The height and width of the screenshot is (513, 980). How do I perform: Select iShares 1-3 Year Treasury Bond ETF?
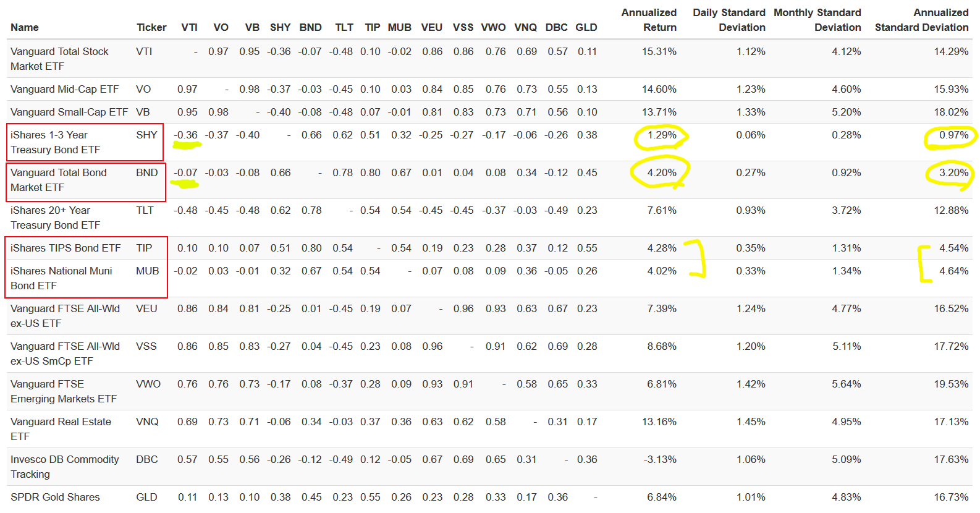(55, 142)
